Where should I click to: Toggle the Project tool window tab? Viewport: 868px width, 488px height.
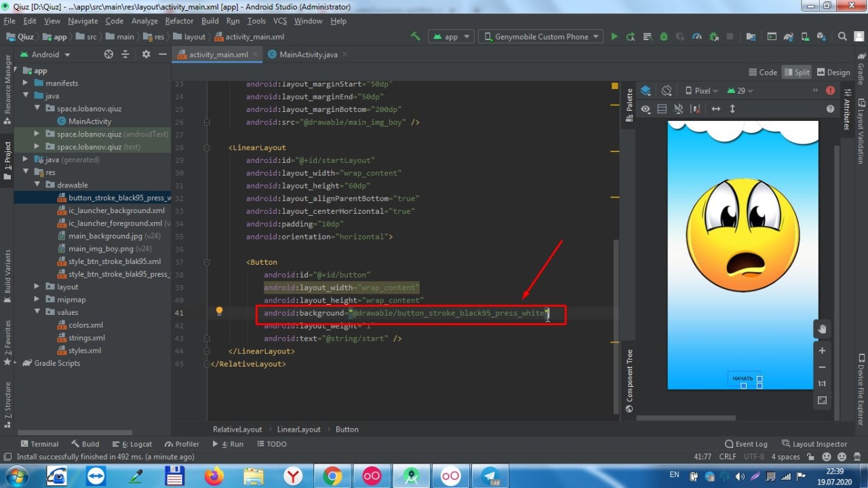tap(7, 161)
